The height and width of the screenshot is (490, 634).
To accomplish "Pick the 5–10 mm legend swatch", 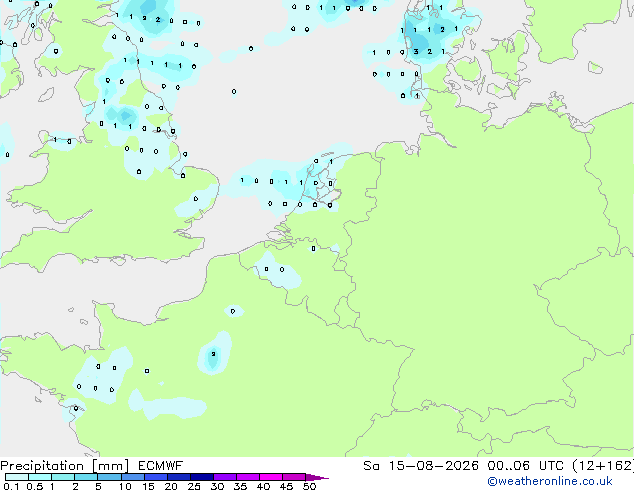I will point(110,477).
